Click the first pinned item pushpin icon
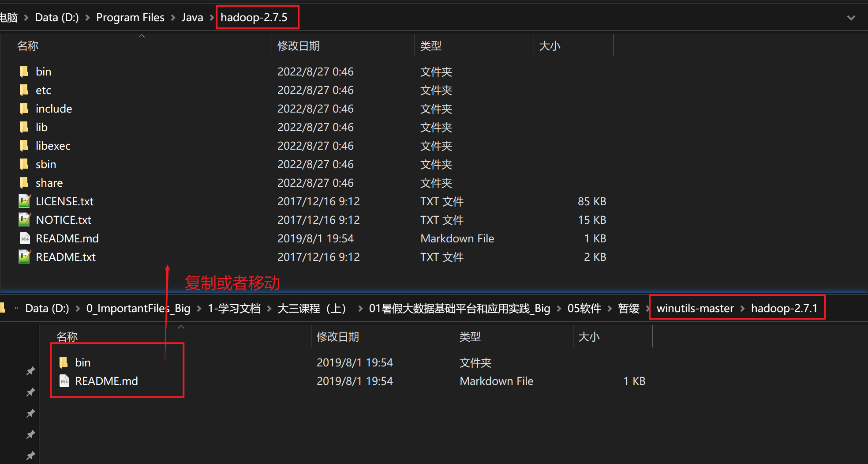868x464 pixels. pyautogui.click(x=30, y=371)
